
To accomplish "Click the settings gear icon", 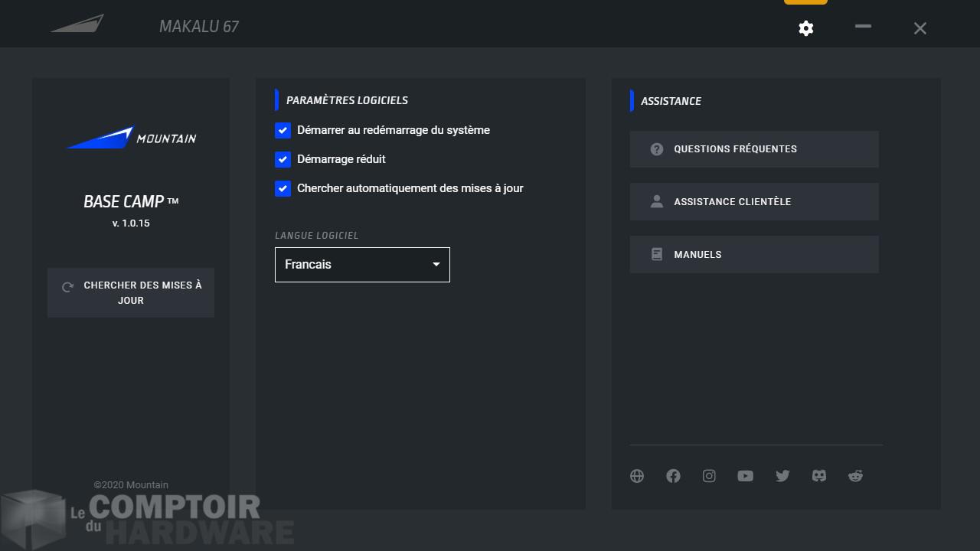I will 805,28.
